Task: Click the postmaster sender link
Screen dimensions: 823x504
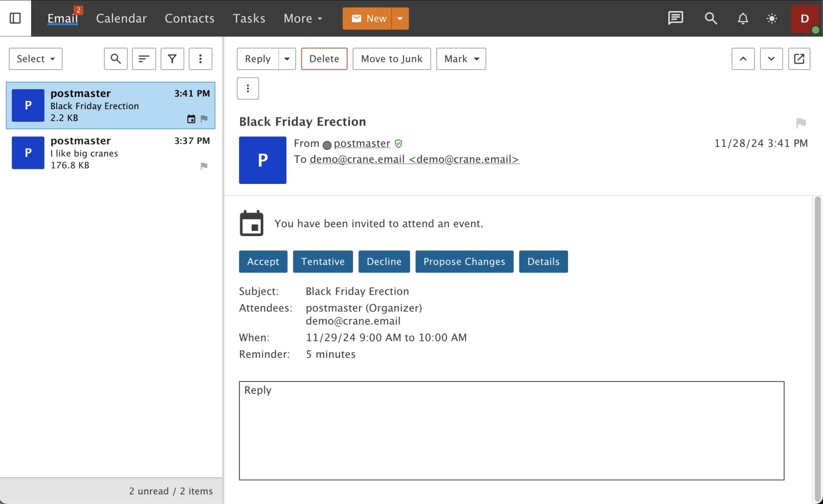Action: coord(362,144)
